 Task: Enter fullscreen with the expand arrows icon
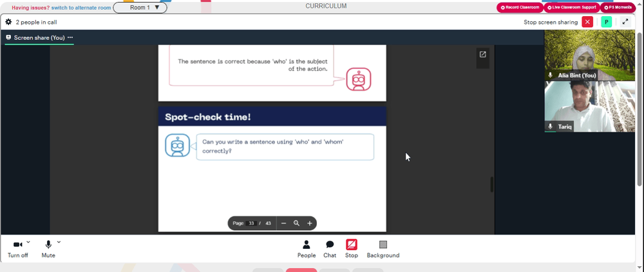[x=625, y=22]
